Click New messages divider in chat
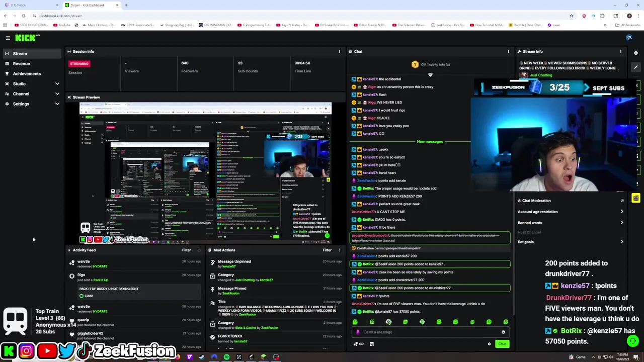This screenshot has height=362, width=644. [430, 142]
